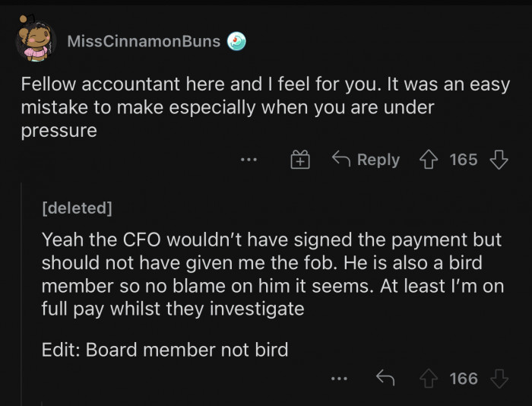The height and width of the screenshot is (406, 532).
Task: Visit the MissCinnamonBuns user profile
Action: 144,41
